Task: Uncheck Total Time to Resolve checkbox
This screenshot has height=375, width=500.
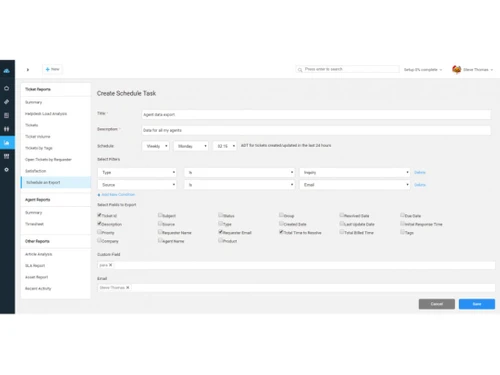Action: (281, 232)
